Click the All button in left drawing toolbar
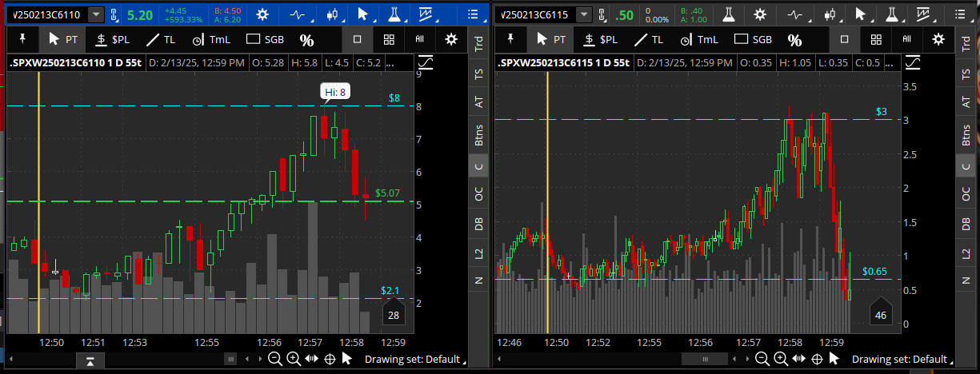Viewport: 980px width, 374px height. [419, 39]
